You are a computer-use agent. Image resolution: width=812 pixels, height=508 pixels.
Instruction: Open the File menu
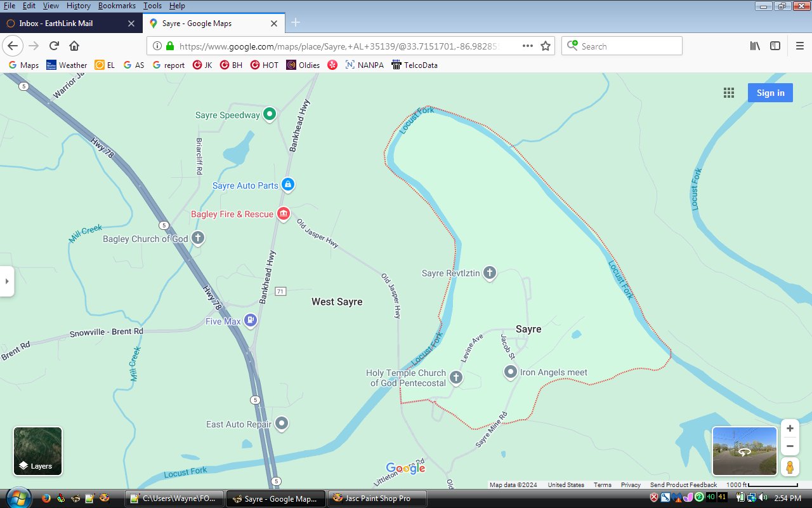[x=10, y=6]
